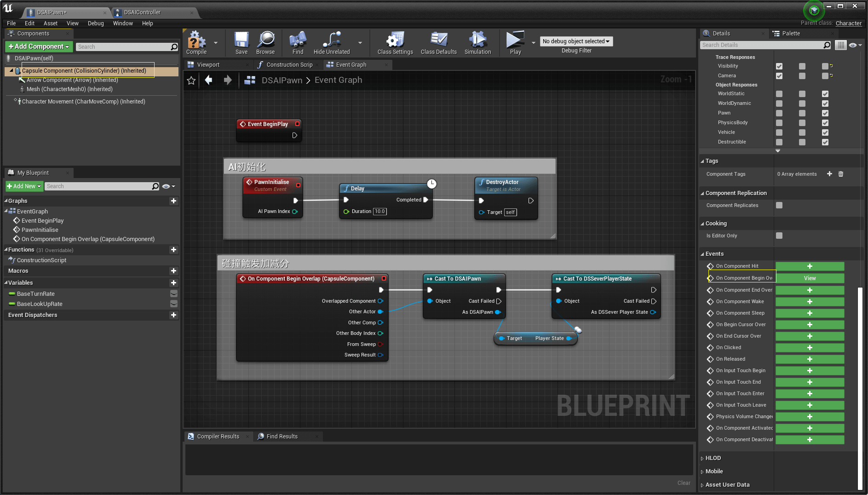Add the On Released event
868x495 pixels.
click(x=810, y=359)
